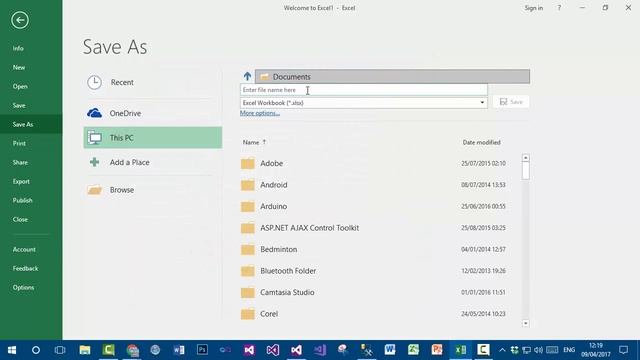Select New in the Backstage menu
This screenshot has height=360, width=640.
(19, 67)
